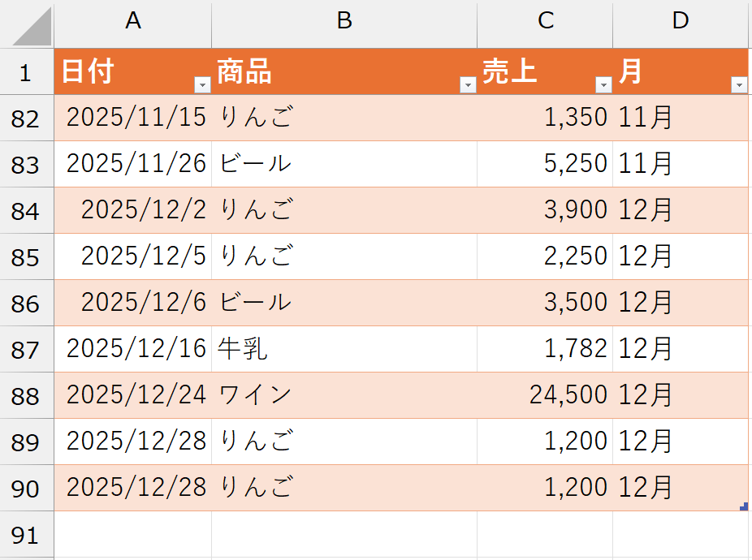Select row 85 by clicking its row number

[x=26, y=256]
